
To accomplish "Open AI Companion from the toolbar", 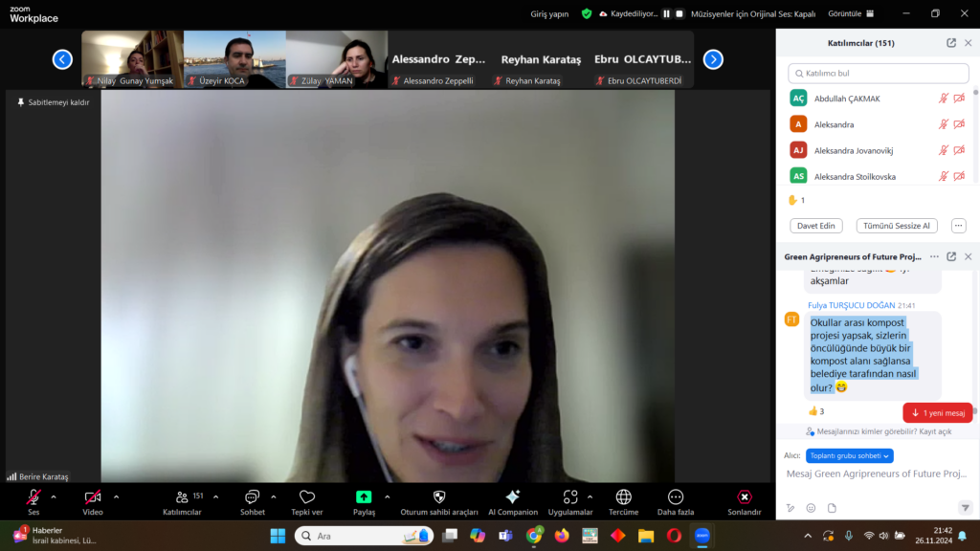I will pyautogui.click(x=512, y=497).
